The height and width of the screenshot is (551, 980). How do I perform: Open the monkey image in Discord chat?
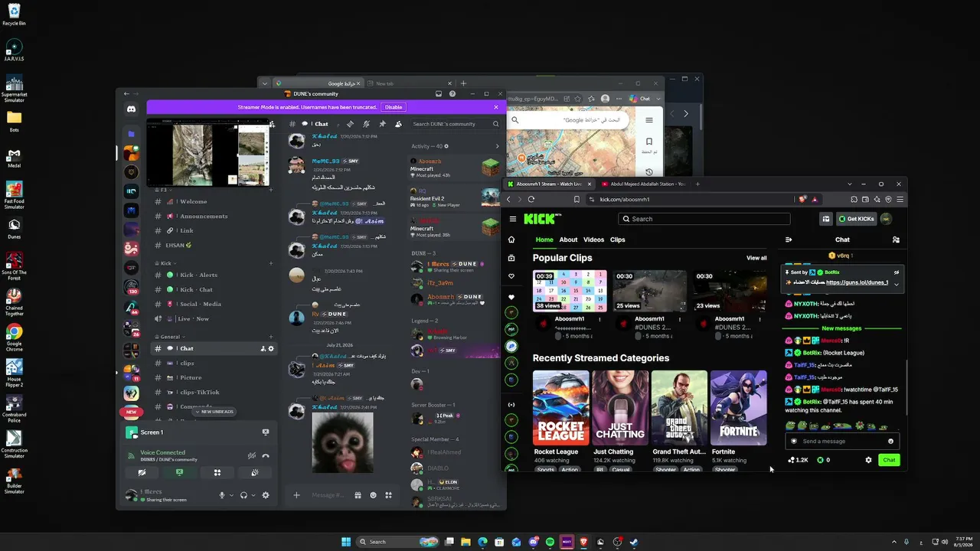point(342,442)
